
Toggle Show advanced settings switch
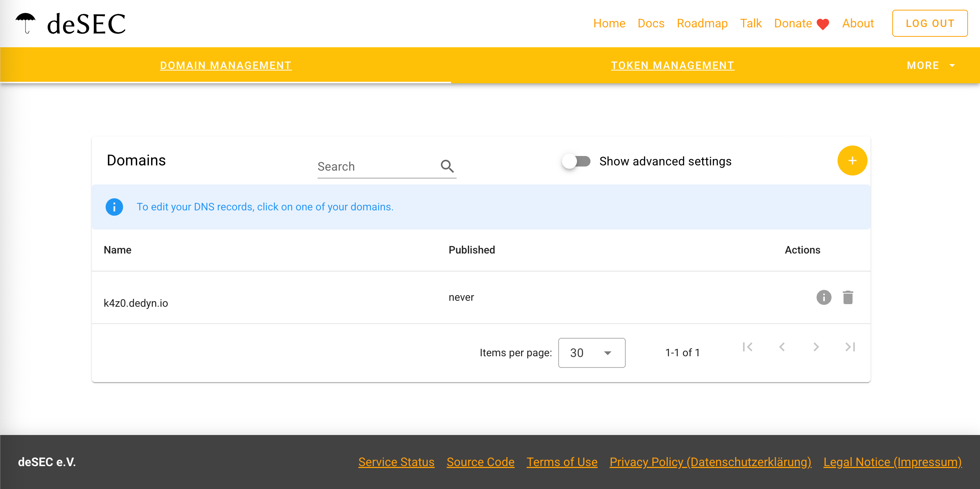tap(576, 161)
